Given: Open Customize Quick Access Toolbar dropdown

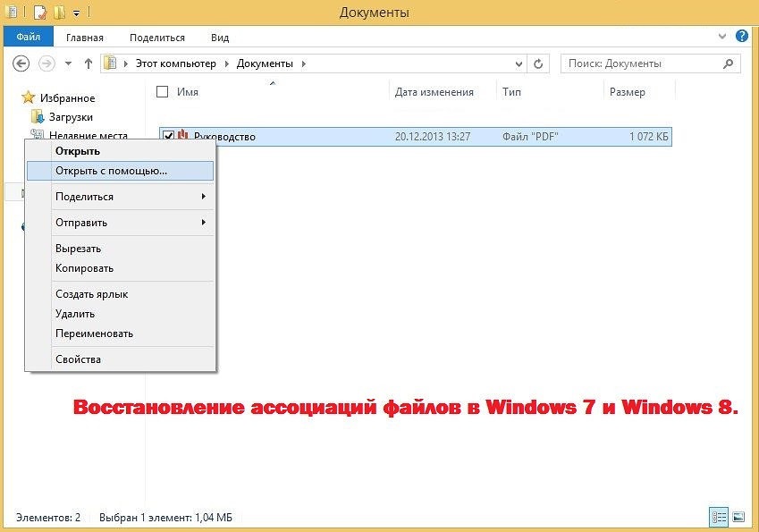Looking at the screenshot, I should (77, 13).
